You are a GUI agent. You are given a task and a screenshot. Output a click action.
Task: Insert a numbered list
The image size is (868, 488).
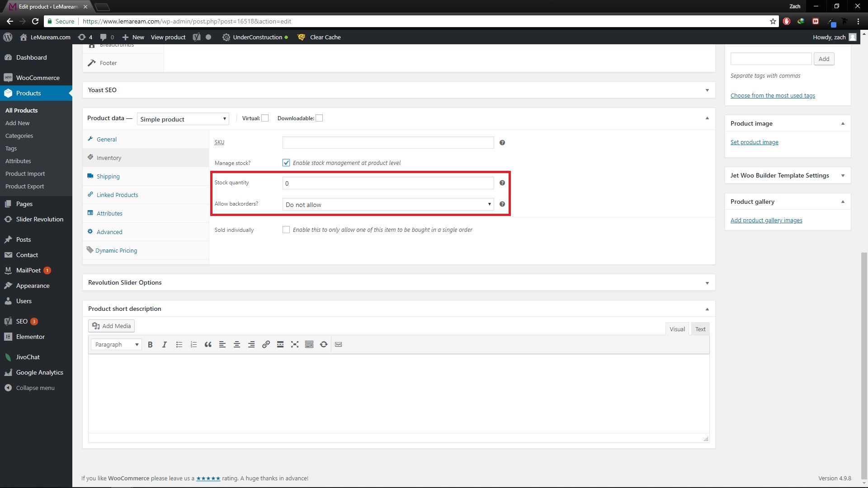193,345
